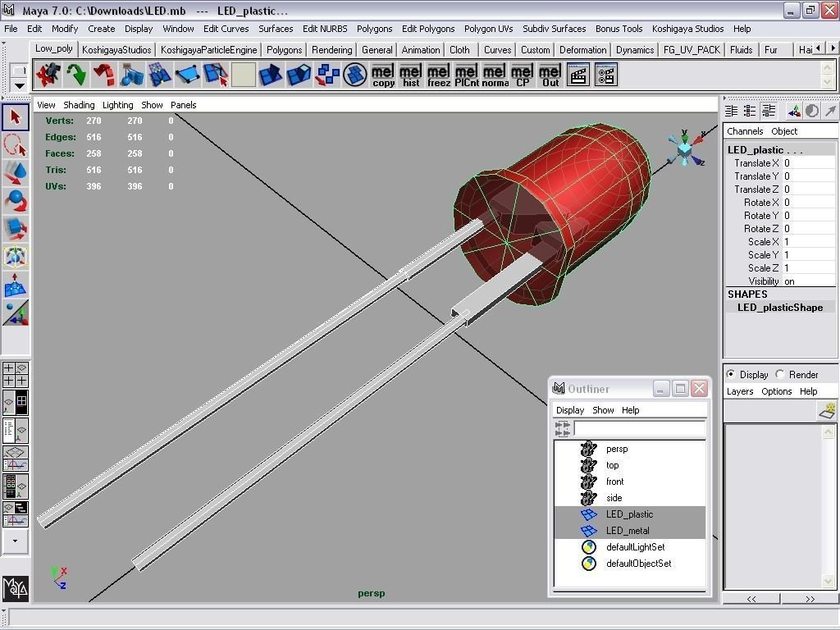The width and height of the screenshot is (840, 630).
Task: Click the 'mel CP' shelf button
Action: 523,75
